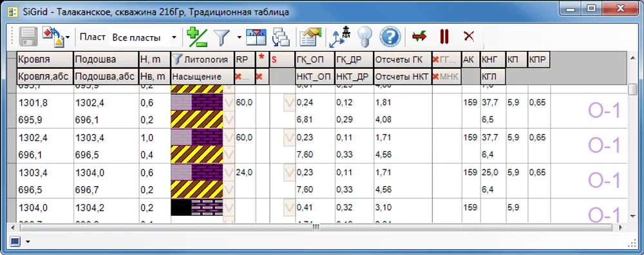Click the lithology pattern in row with Кровля 1301,8
This screenshot has height=255, width=644.
(196, 102)
